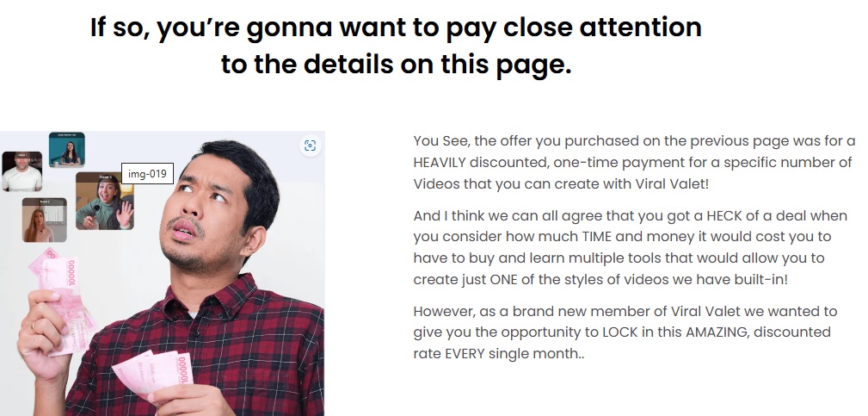Click the visual search lens icon on image
The width and height of the screenshot is (868, 416).
310,146
